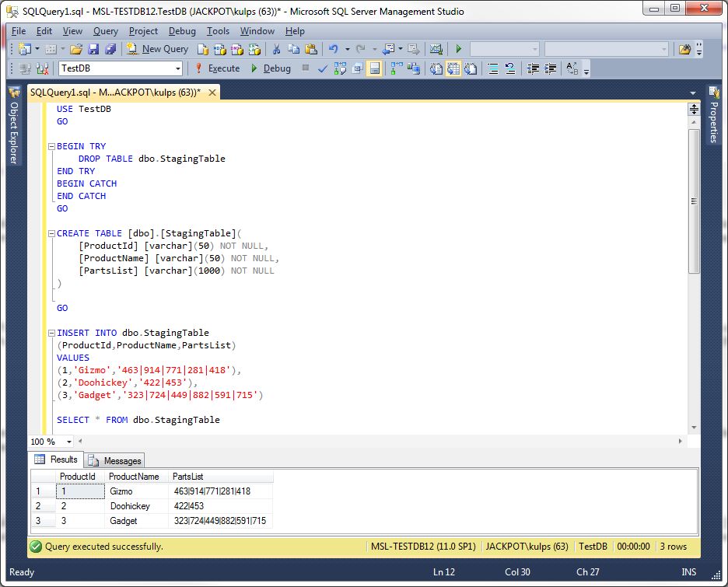Screen dimensions: 728x587
Task: Click the Undo arrow icon
Action: tap(333, 49)
